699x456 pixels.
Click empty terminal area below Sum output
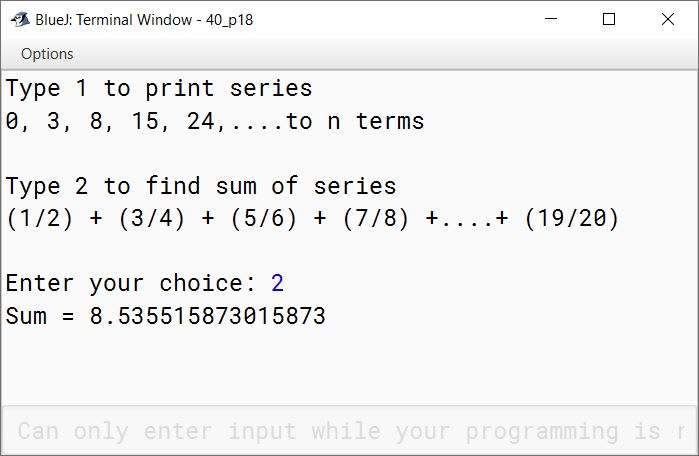(350, 368)
